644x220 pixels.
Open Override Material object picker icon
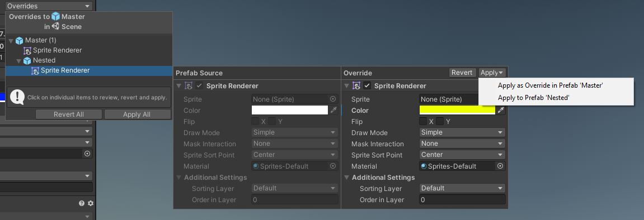500,166
